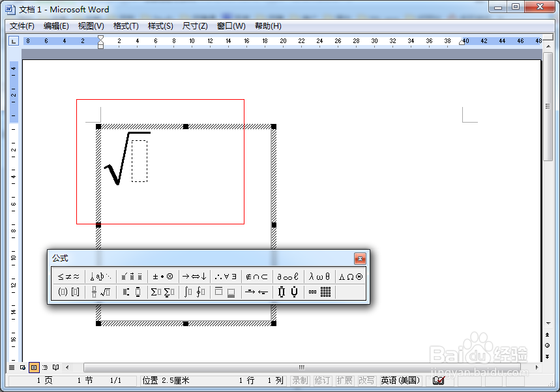The height and width of the screenshot is (392, 560).
Task: Click the 位置 2.5厘米 status bar text
Action: (166, 380)
